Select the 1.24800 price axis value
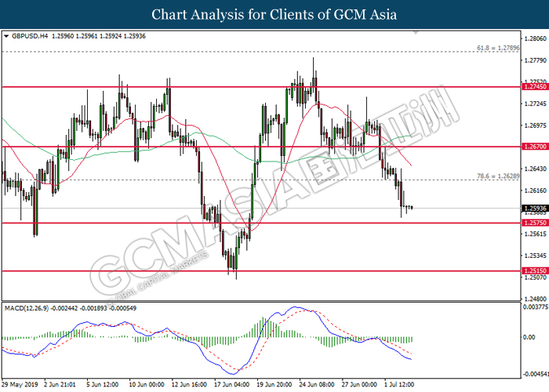Viewport: 549px width, 392px height. pos(535,299)
